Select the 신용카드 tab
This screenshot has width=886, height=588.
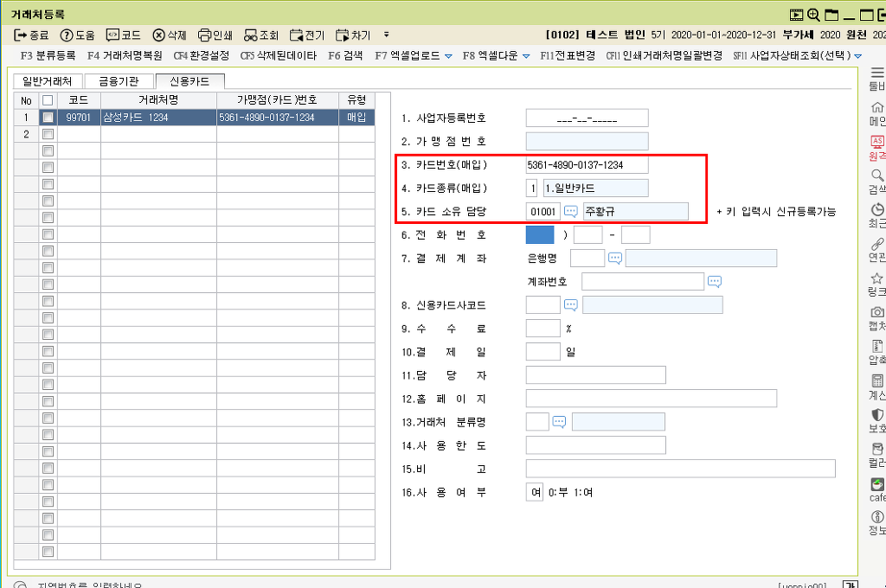pyautogui.click(x=189, y=81)
